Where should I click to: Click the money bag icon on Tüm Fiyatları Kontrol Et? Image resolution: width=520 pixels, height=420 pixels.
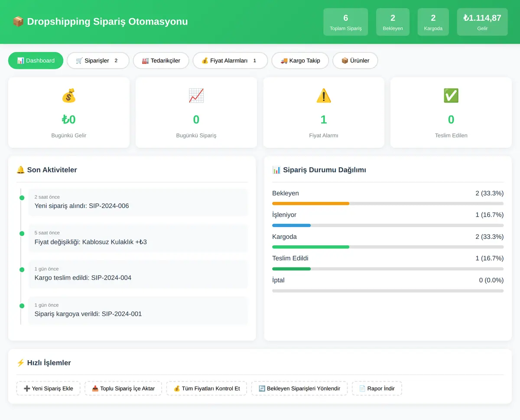[176, 388]
